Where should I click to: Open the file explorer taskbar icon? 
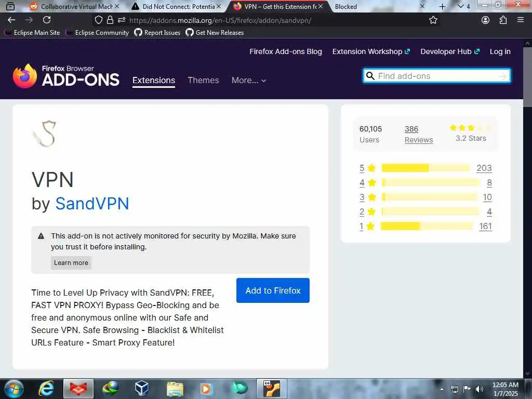175,389
